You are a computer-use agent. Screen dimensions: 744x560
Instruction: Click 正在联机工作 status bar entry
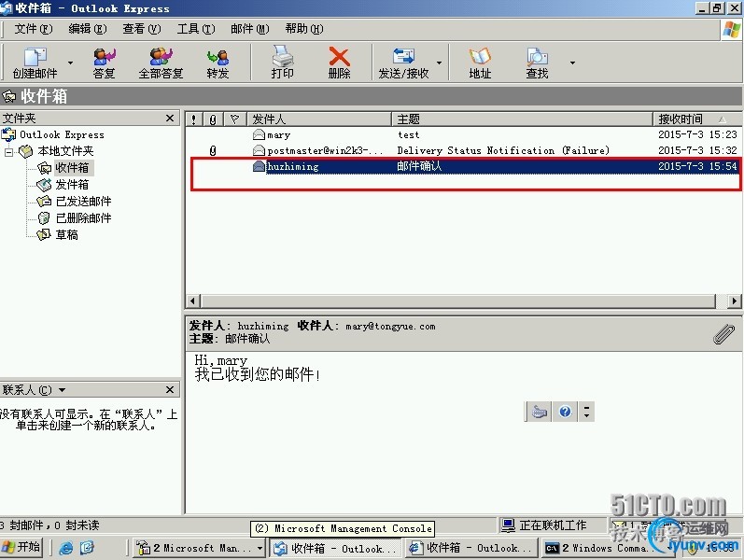pos(544,525)
